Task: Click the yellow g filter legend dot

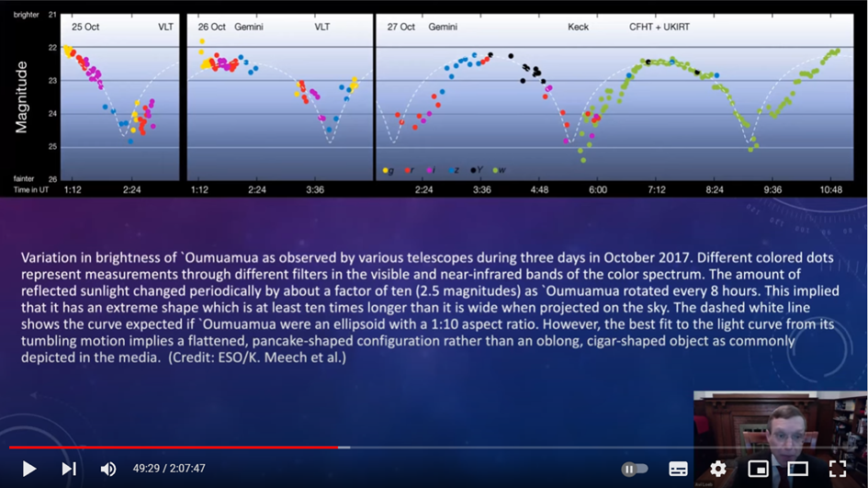Action: coord(385,171)
